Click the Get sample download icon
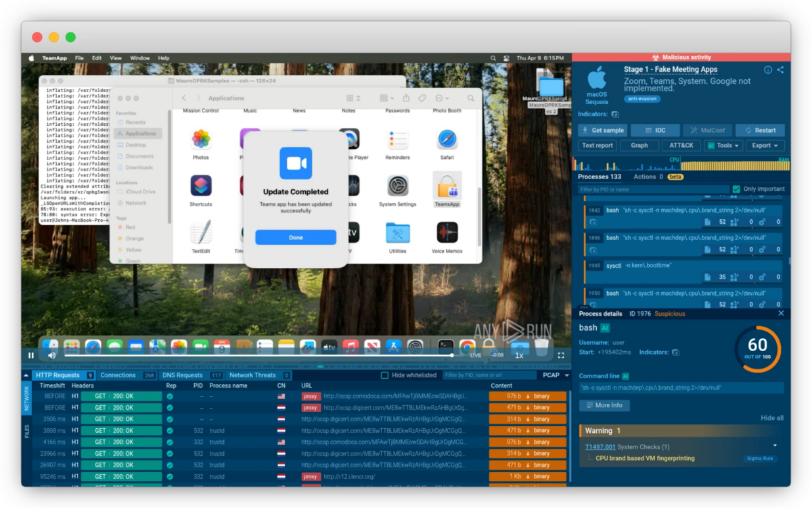 586,130
